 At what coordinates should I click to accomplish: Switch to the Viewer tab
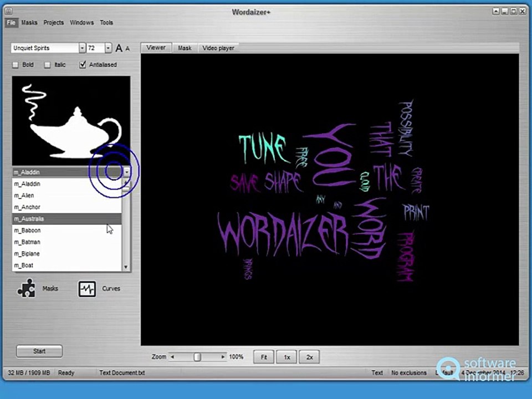[156, 48]
